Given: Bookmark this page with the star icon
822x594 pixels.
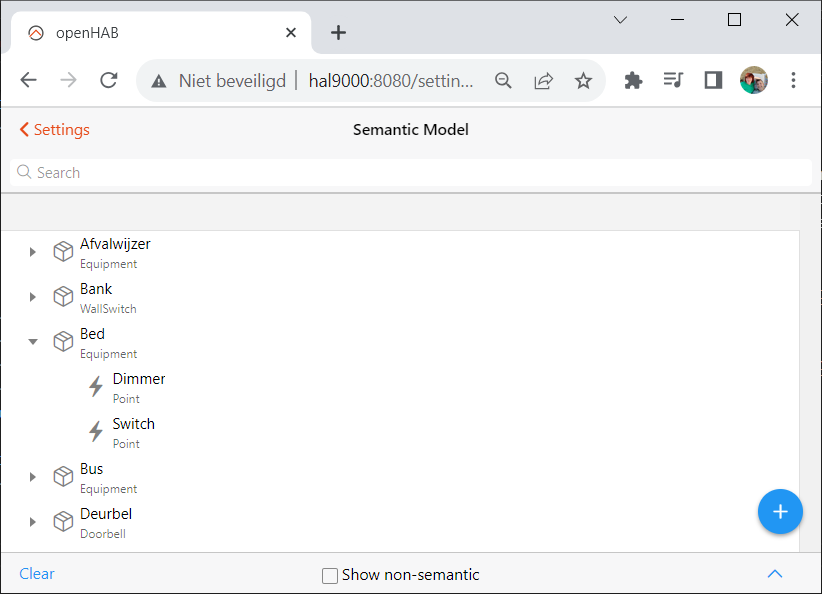Looking at the screenshot, I should [x=583, y=81].
